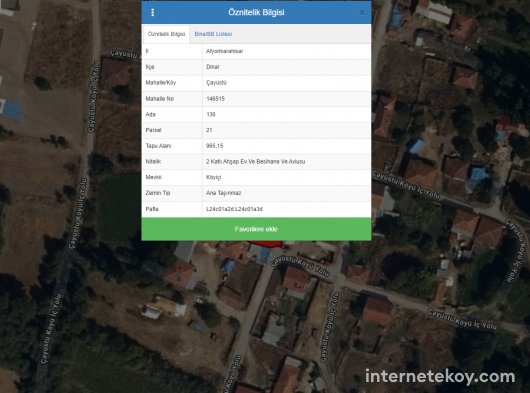Click the internetekoy.com watermark
The width and height of the screenshot is (530, 393).
point(440,377)
